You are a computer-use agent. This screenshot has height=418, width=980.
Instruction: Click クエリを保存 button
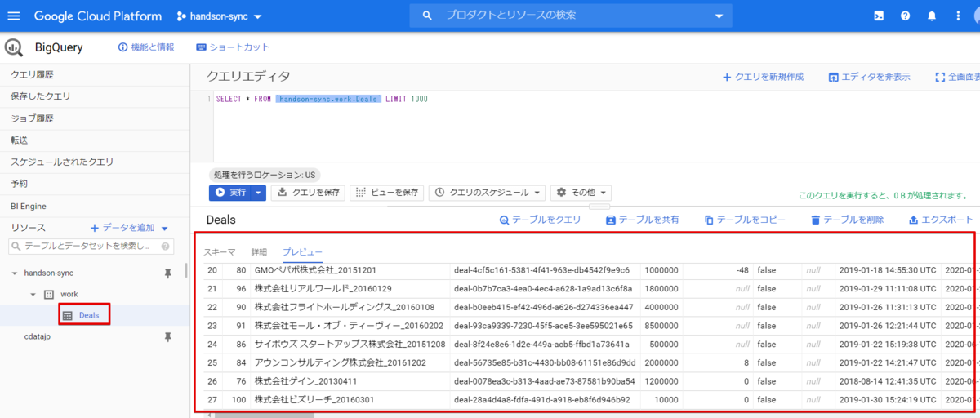point(306,193)
